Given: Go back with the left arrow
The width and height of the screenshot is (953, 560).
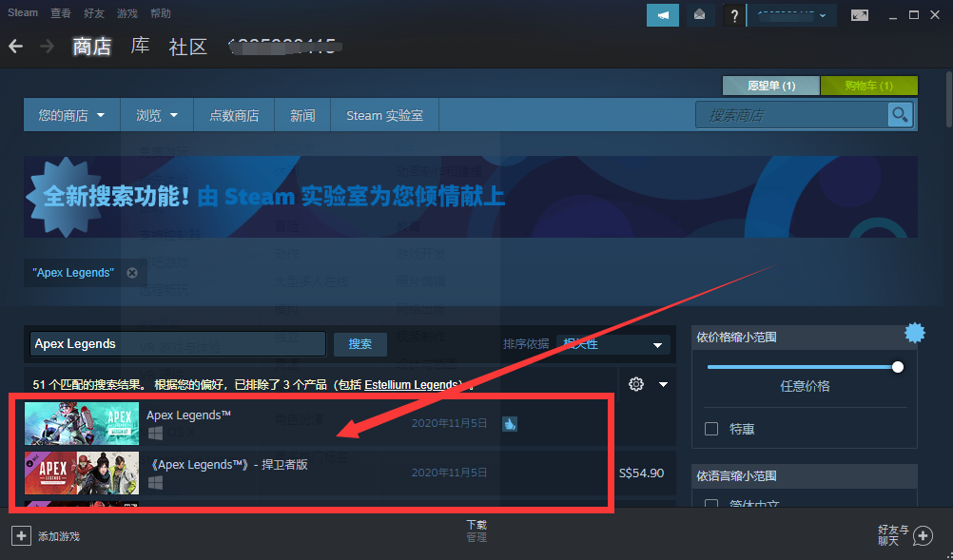Looking at the screenshot, I should (x=16, y=47).
